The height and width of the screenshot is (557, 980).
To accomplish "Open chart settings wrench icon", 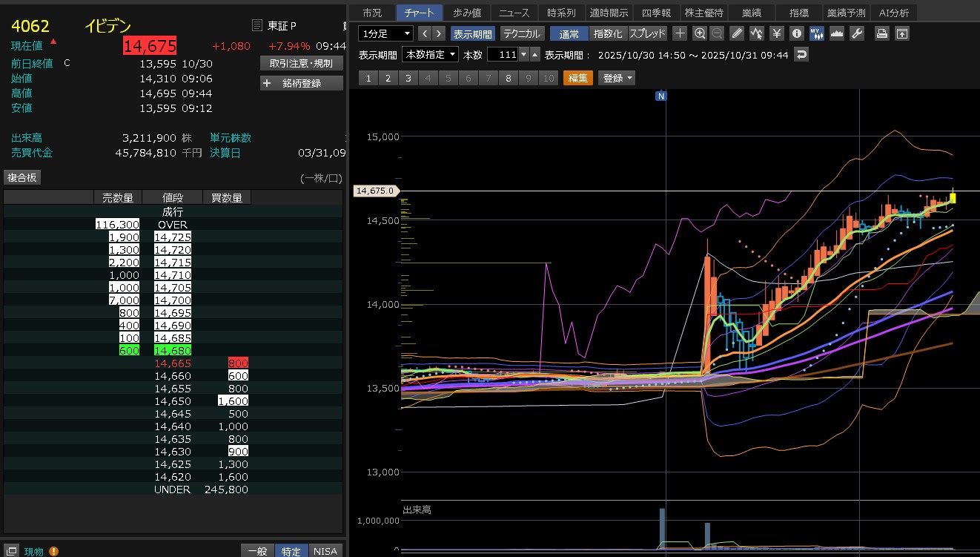I will pyautogui.click(x=857, y=33).
